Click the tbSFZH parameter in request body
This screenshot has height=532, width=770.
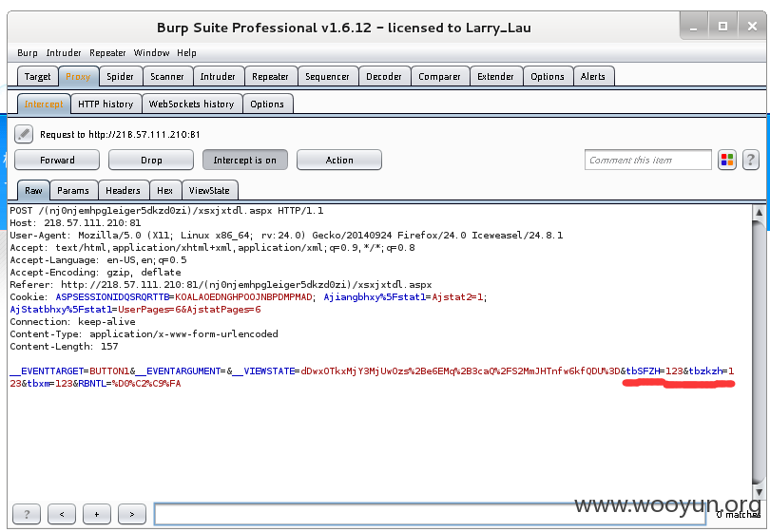[643, 371]
